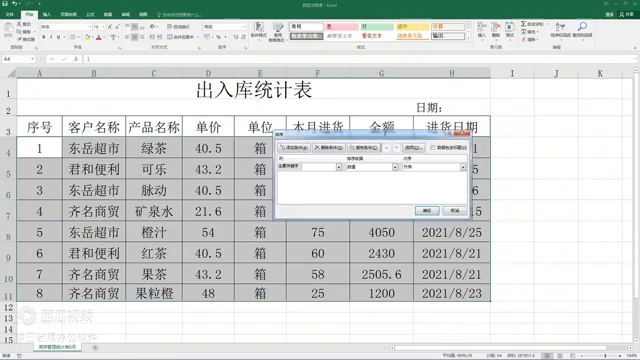Click the Bold formatting icon
The width and height of the screenshot is (640, 360).
44,37
